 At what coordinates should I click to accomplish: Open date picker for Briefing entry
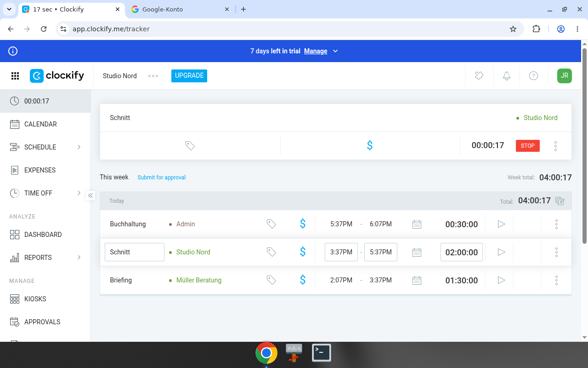pyautogui.click(x=417, y=280)
